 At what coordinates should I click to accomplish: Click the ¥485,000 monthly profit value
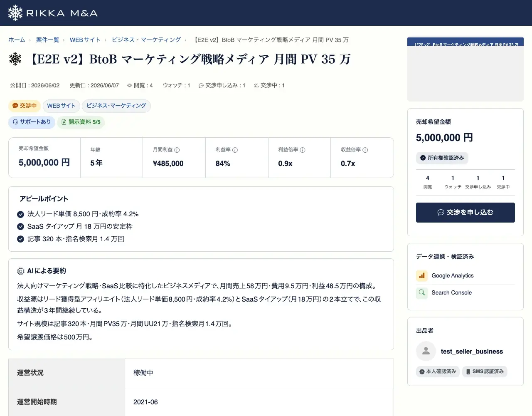[x=168, y=163]
